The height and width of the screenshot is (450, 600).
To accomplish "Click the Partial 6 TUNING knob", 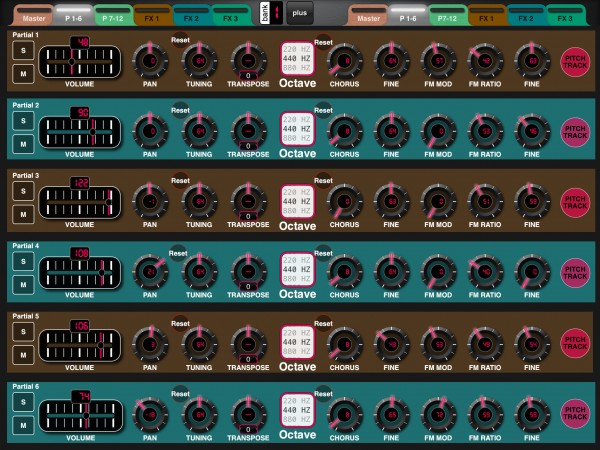I will 199,415.
